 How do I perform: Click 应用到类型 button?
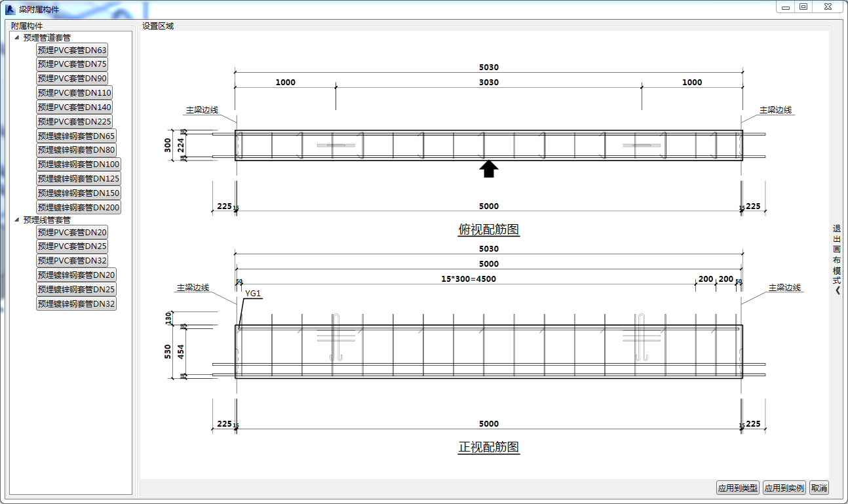(x=738, y=488)
